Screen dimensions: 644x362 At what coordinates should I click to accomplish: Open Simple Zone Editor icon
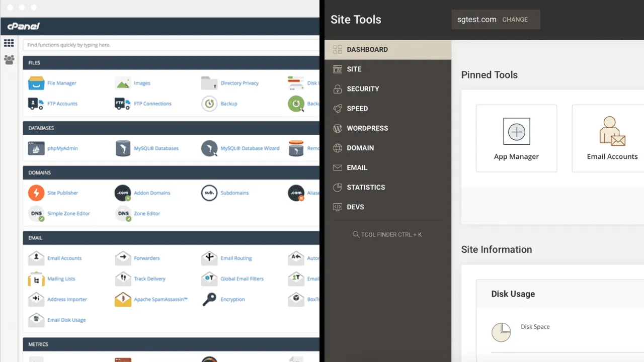[x=36, y=213]
